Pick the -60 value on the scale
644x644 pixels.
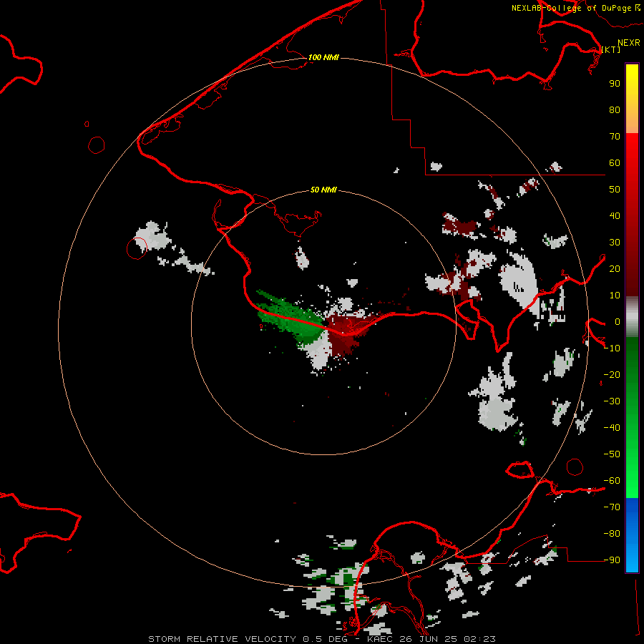click(x=612, y=481)
